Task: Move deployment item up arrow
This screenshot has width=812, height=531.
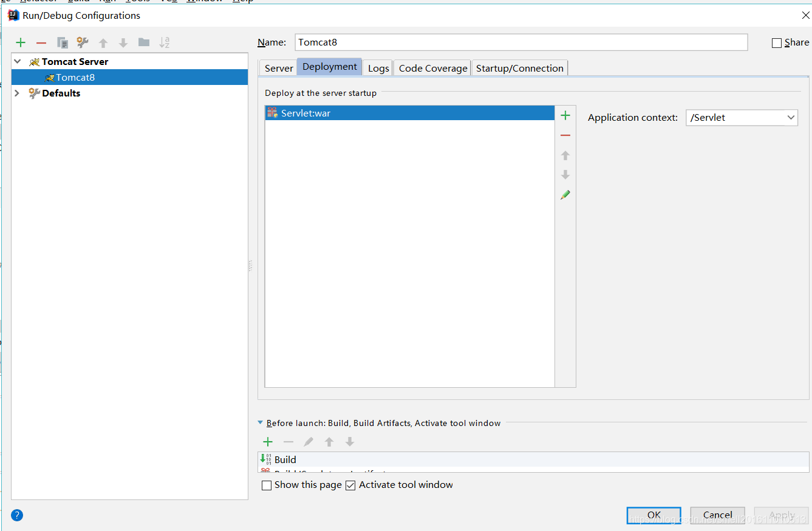Action: tap(565, 155)
